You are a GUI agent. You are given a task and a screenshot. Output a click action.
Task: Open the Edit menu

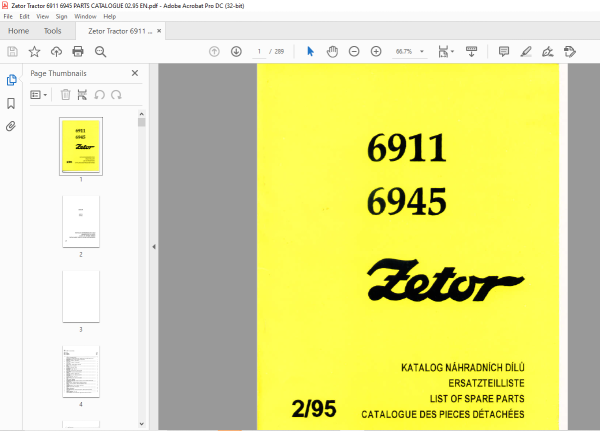(24, 16)
